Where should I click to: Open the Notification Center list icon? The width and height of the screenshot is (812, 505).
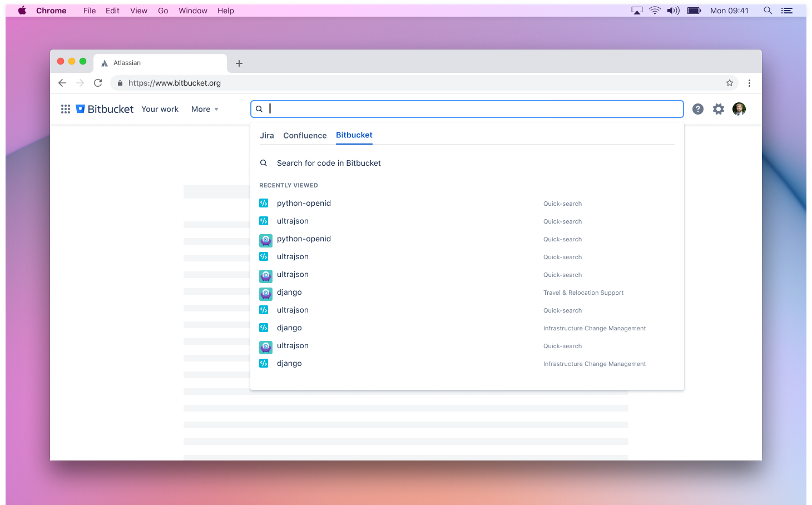787,11
